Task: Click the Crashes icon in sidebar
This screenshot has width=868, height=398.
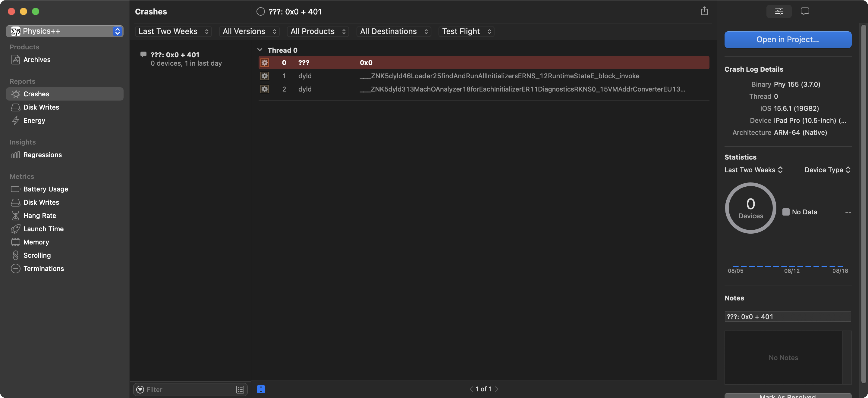Action: (x=15, y=94)
